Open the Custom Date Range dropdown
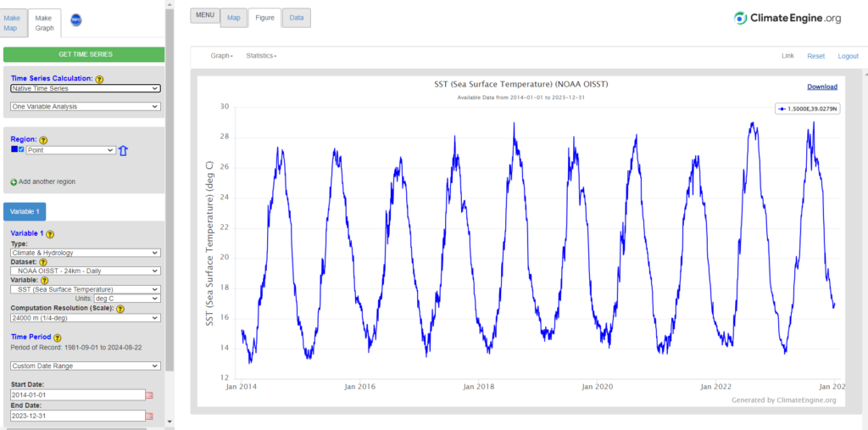Image resolution: width=868 pixels, height=430 pixels. [x=86, y=366]
